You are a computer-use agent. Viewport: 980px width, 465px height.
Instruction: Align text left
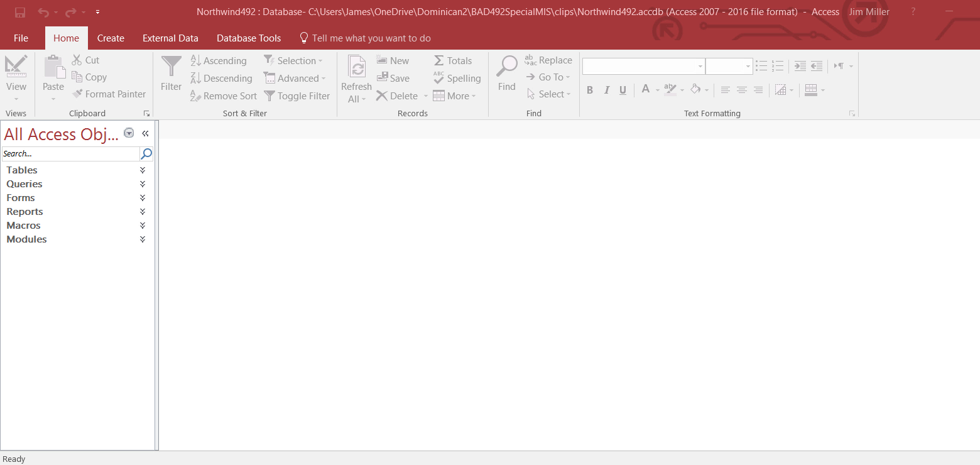pos(725,90)
